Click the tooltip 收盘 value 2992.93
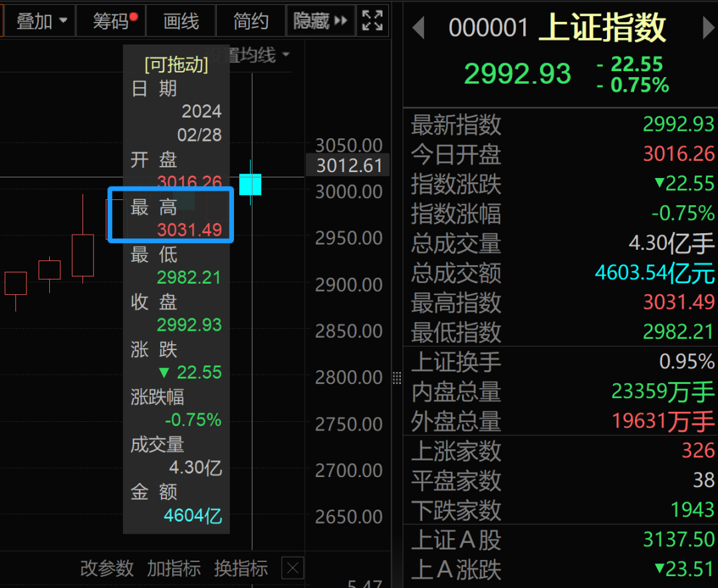Viewport: 718px width, 588px height. [189, 325]
